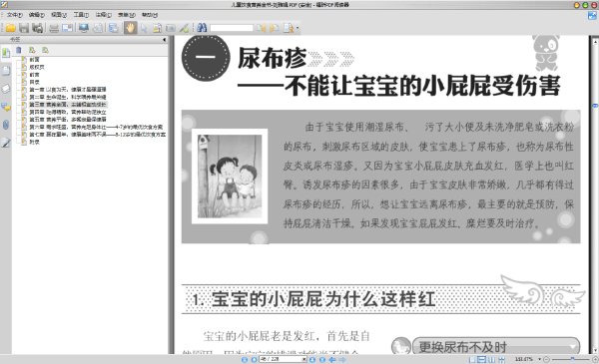Open the 工具 menu
599x364 pixels.
pos(81,15)
